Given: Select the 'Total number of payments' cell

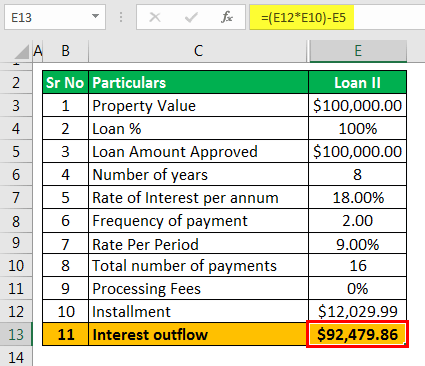Looking at the screenshot, I should pyautogui.click(x=198, y=265).
